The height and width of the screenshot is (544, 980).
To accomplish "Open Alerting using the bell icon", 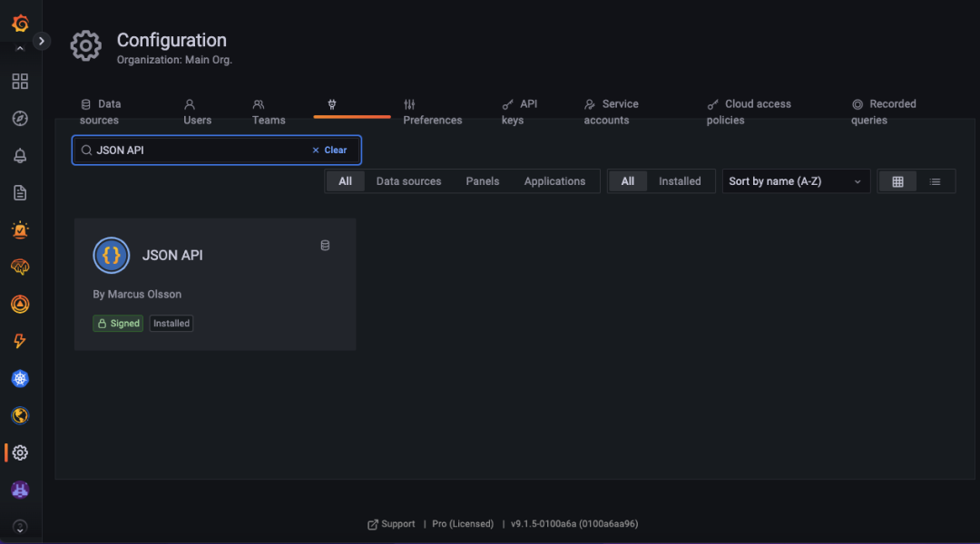I will pyautogui.click(x=20, y=156).
